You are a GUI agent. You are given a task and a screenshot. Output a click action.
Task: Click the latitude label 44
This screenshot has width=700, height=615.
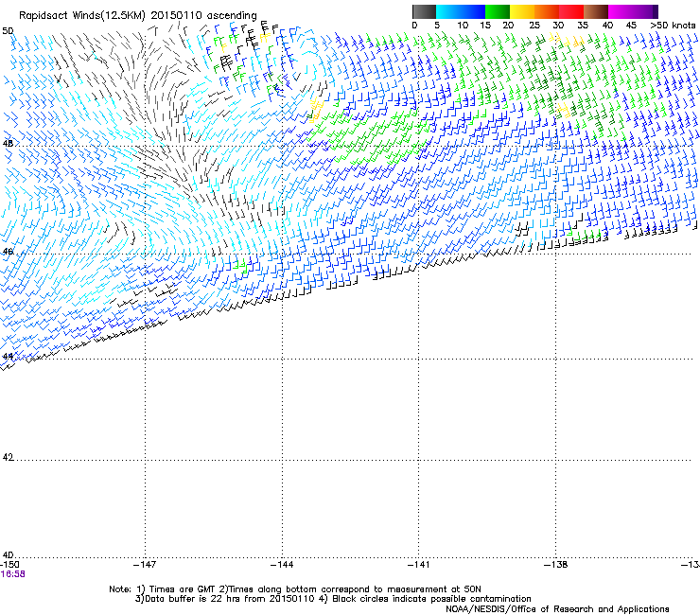(x=8, y=356)
